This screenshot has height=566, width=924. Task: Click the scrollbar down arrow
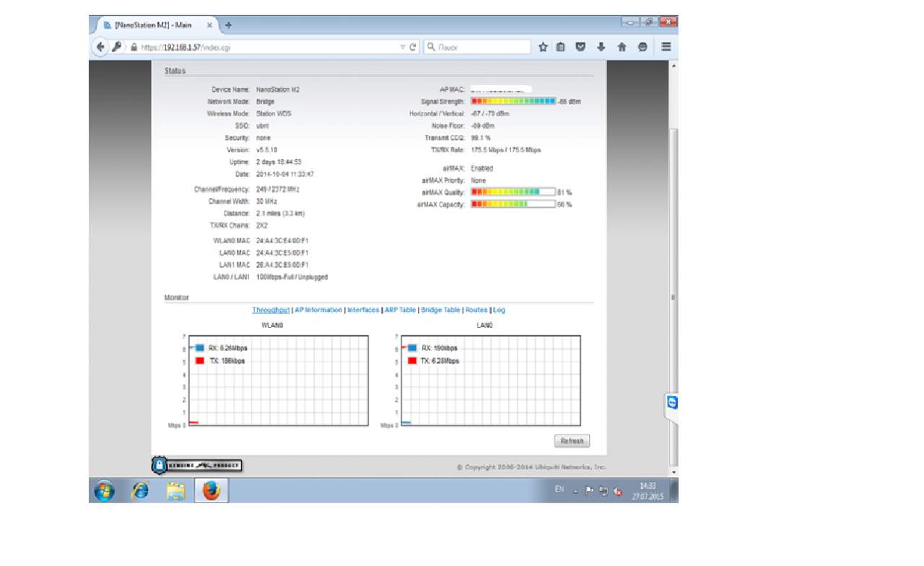click(674, 472)
